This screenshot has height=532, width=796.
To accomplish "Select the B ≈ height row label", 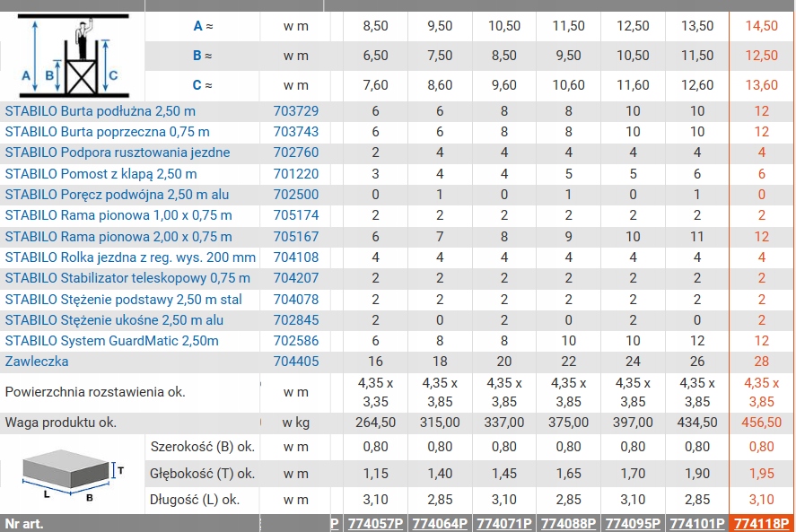I will tap(203, 56).
